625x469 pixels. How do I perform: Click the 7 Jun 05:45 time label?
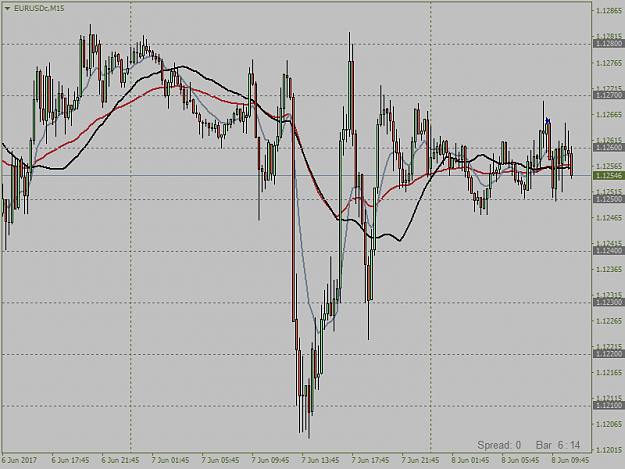220,460
